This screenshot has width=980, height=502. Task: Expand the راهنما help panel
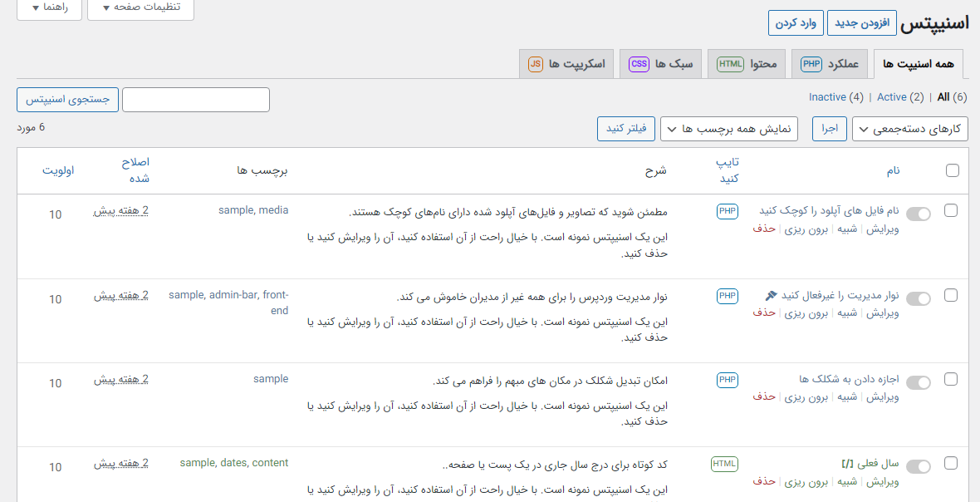(49, 7)
